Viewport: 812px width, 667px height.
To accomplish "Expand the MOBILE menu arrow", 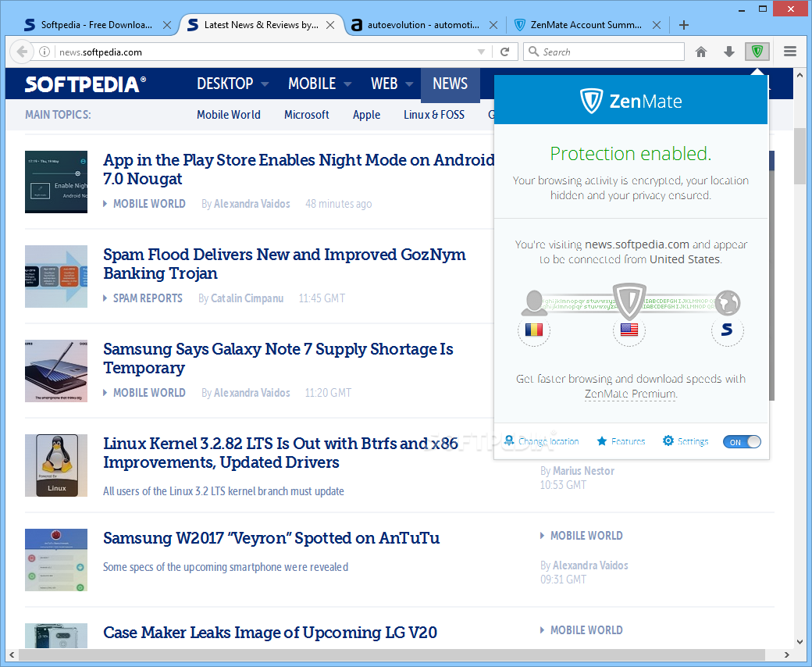I will 347,84.
